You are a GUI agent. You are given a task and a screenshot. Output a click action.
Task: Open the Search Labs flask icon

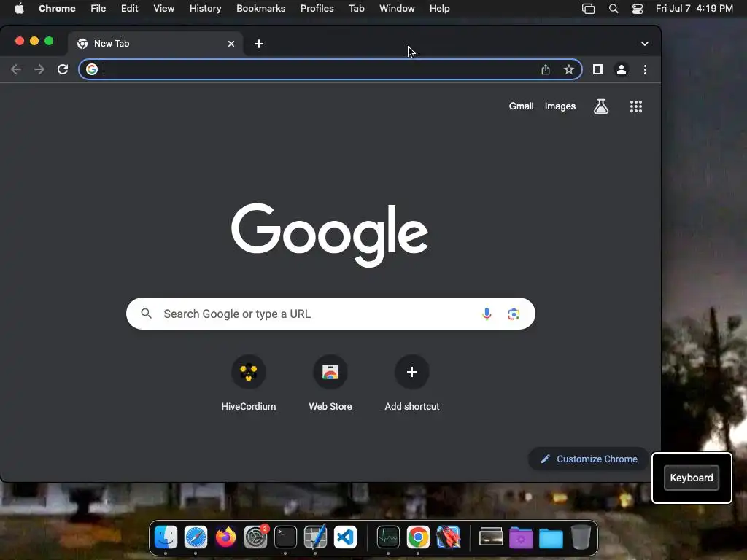601,106
